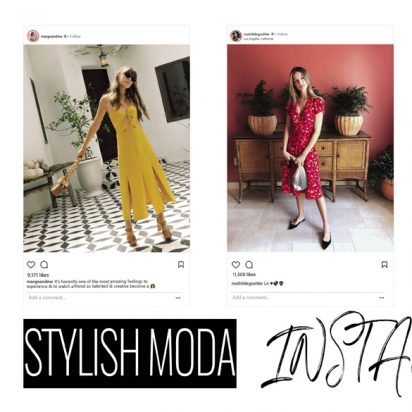Open profile avatar of red dress poster
This screenshot has width=412, height=412.
236,36
